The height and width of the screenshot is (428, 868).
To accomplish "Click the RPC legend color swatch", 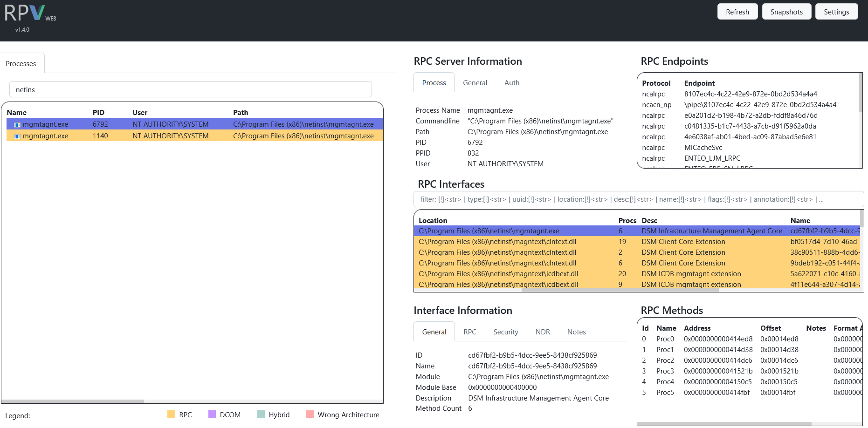I will pyautogui.click(x=171, y=414).
